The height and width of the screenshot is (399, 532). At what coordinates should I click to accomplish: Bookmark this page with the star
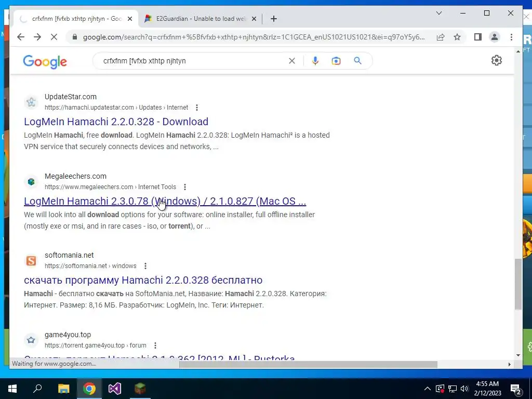pos(457,37)
